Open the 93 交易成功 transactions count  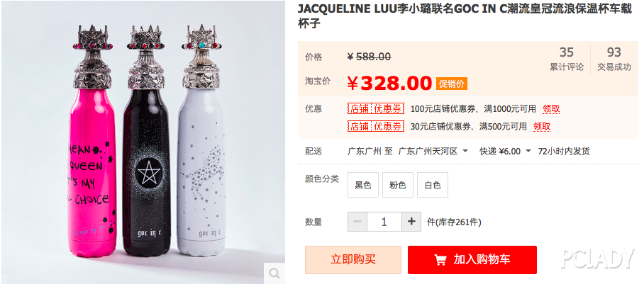614,59
